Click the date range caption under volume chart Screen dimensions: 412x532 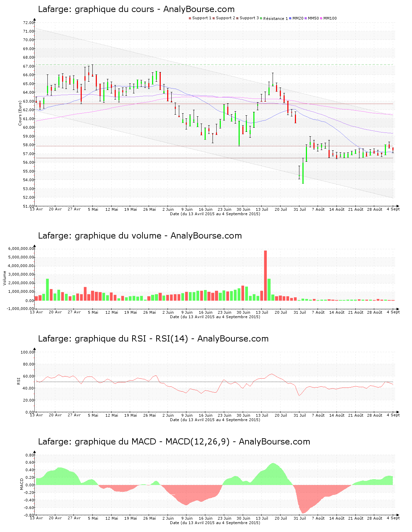215,317
